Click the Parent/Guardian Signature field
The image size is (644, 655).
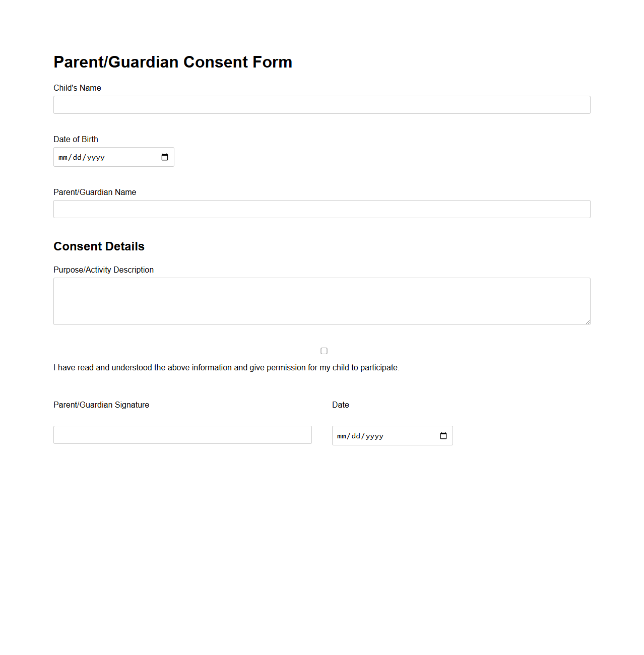point(182,434)
